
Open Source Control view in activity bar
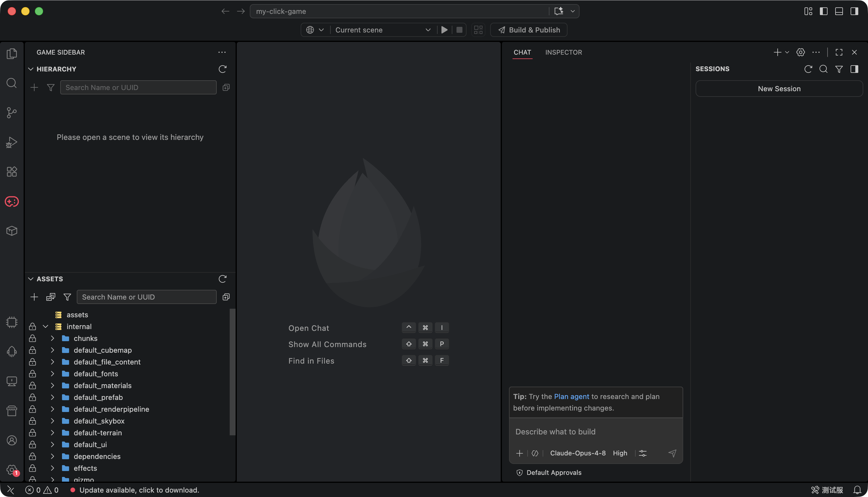(x=12, y=113)
